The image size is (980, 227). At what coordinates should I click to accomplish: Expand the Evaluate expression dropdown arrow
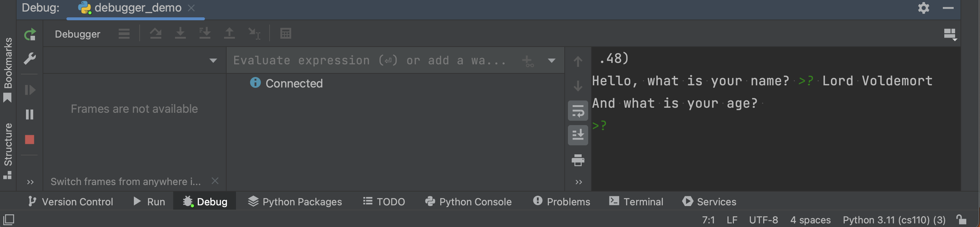(x=552, y=60)
